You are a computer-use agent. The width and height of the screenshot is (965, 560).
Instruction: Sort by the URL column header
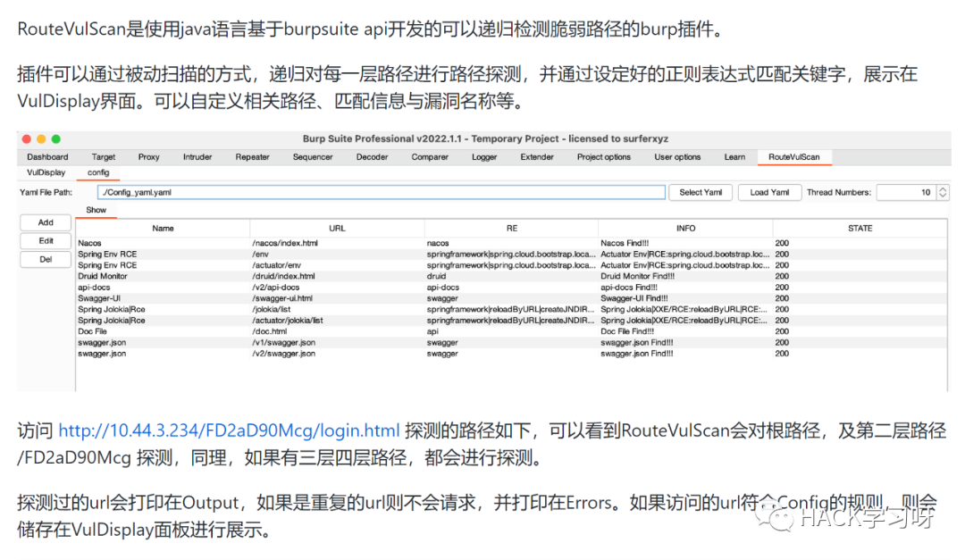tap(337, 229)
